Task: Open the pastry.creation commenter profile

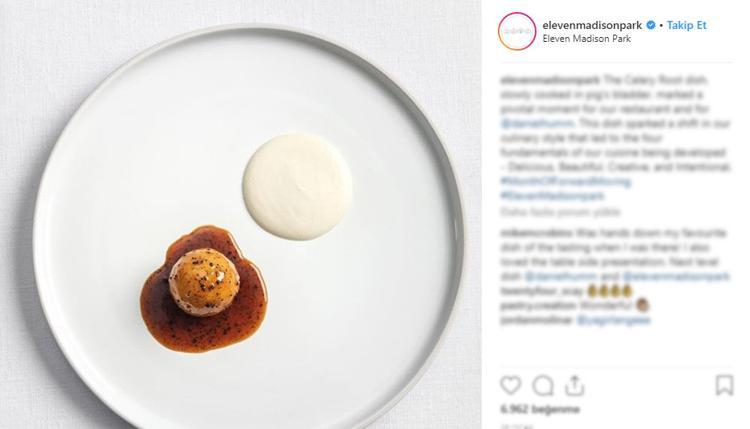Action: pyautogui.click(x=538, y=305)
